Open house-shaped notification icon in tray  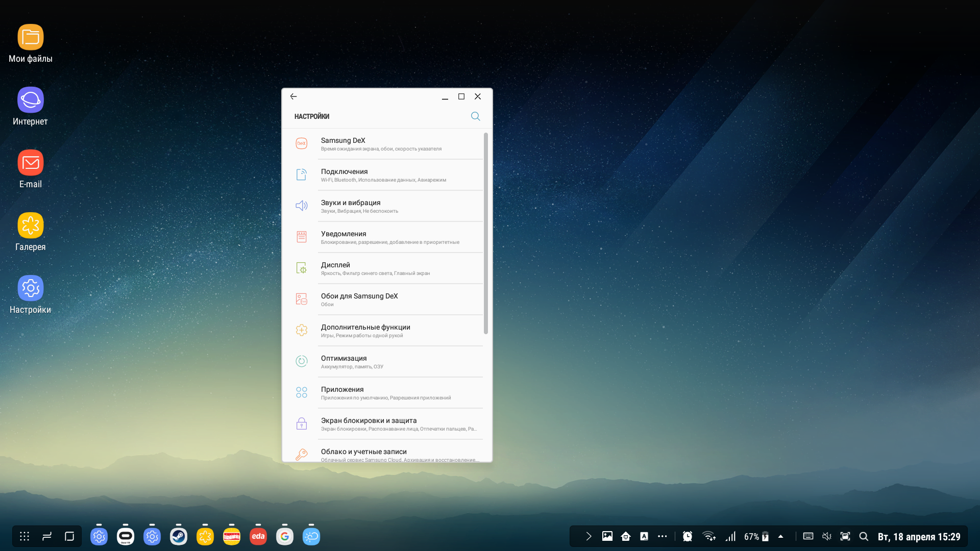tap(626, 536)
